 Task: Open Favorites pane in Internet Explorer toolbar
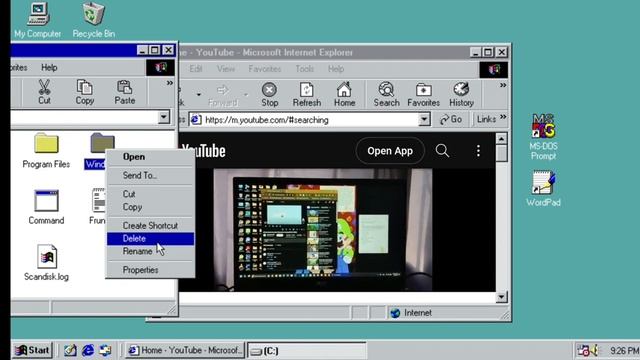point(423,94)
